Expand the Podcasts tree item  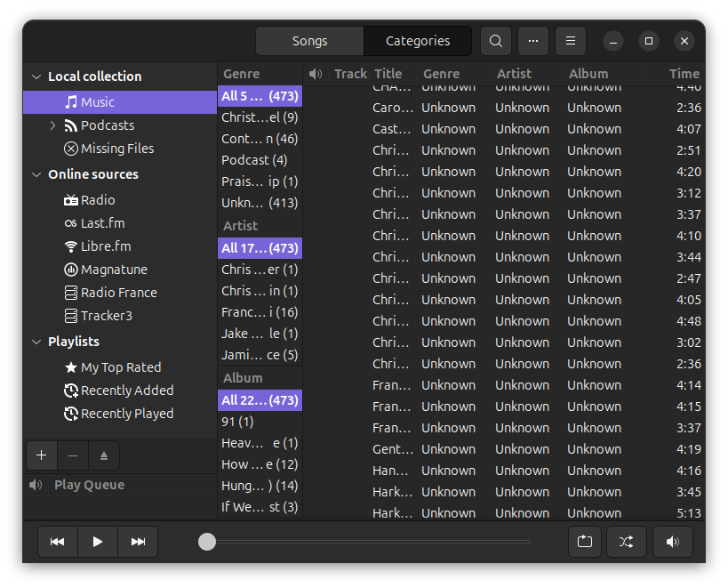click(x=52, y=125)
